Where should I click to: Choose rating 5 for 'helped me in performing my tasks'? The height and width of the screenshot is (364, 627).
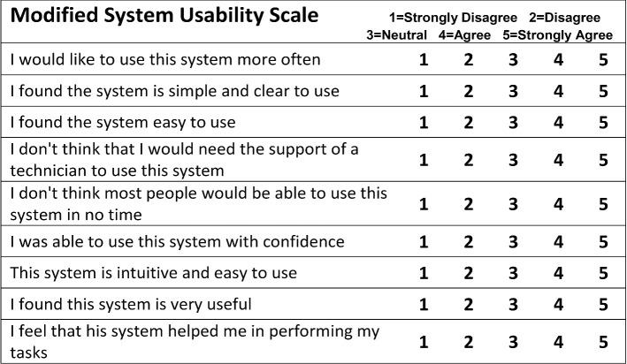click(x=603, y=342)
